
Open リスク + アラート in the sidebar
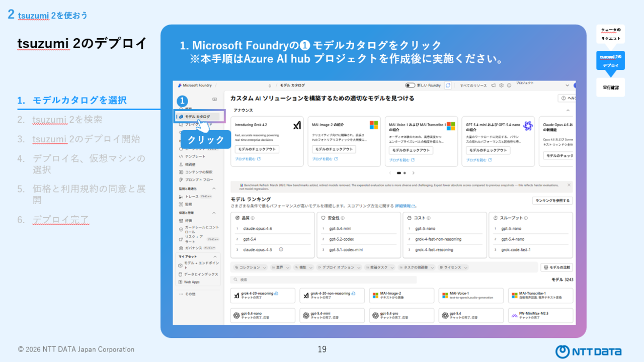point(198,239)
